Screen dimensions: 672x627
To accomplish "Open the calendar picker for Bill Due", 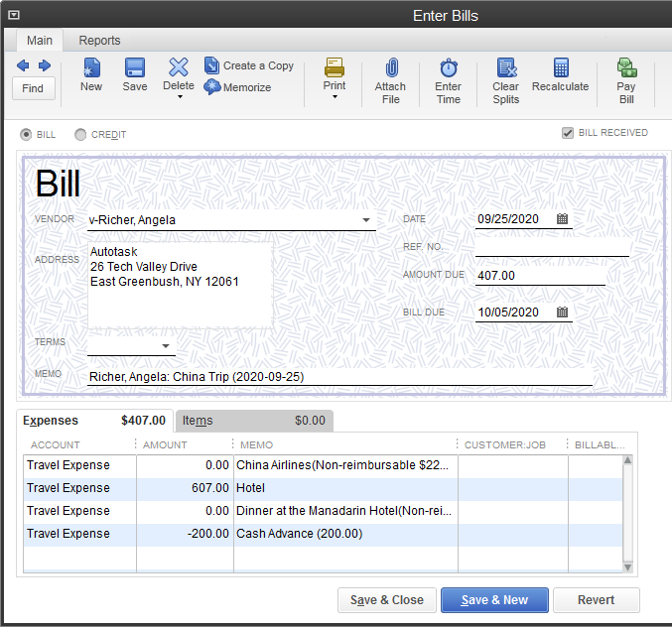I will 562,312.
